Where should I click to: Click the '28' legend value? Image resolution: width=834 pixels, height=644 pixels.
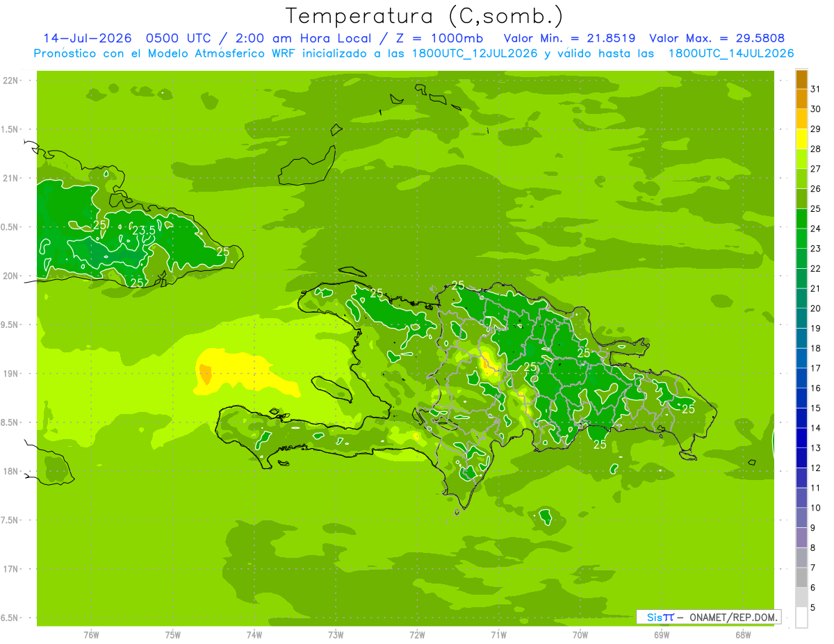[x=816, y=149]
